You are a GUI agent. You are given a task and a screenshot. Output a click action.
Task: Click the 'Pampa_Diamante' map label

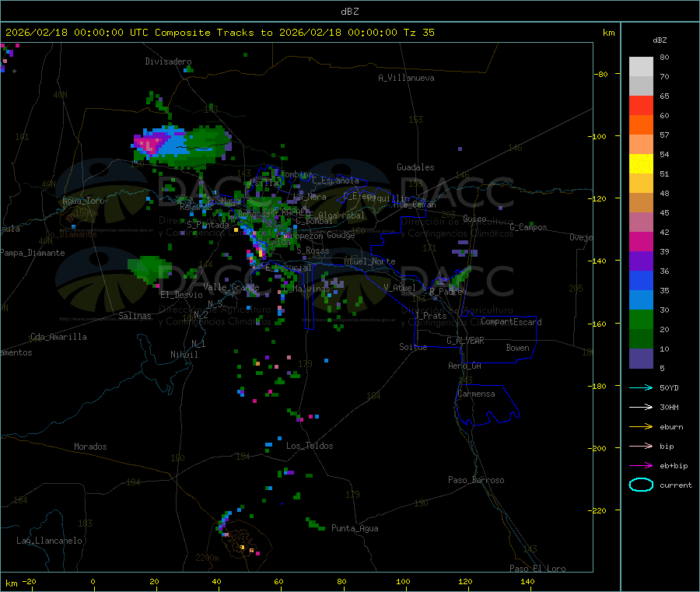click(x=33, y=253)
